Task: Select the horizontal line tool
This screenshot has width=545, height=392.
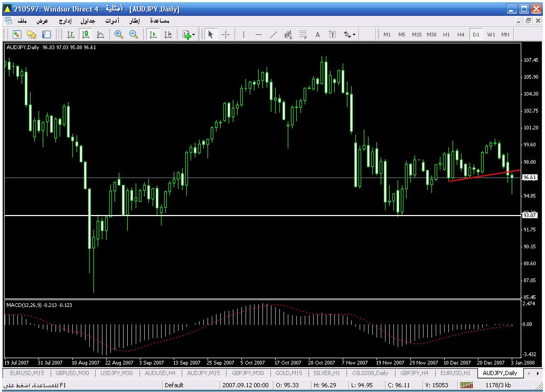Action: pyautogui.click(x=258, y=34)
